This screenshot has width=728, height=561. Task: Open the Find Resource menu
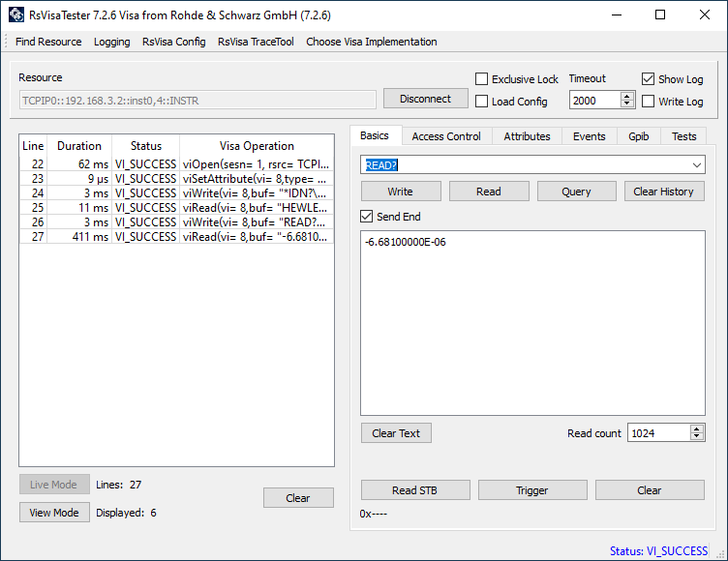click(x=48, y=42)
